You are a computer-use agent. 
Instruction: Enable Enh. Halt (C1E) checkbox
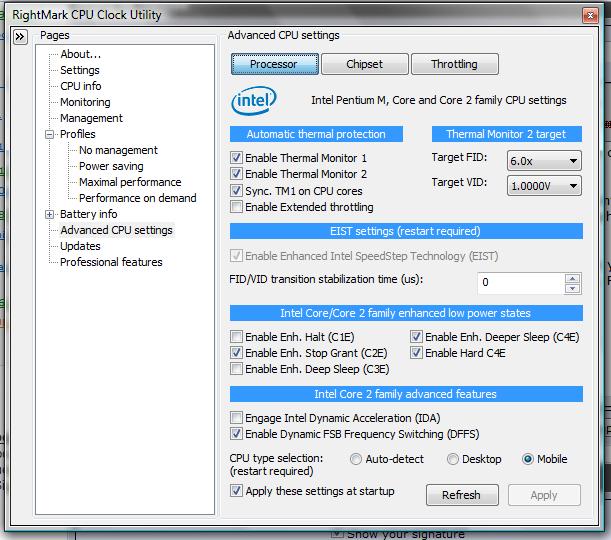pyautogui.click(x=236, y=337)
